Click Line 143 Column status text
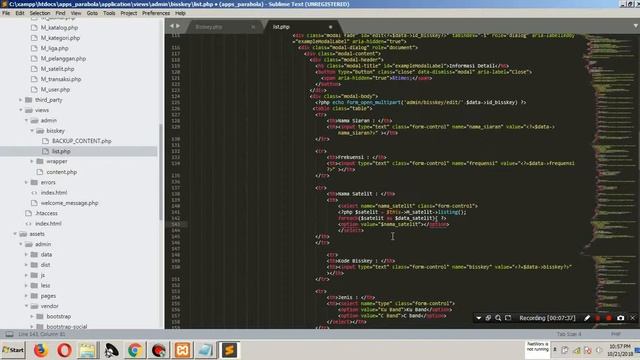The width and height of the screenshot is (640, 360). [42, 334]
